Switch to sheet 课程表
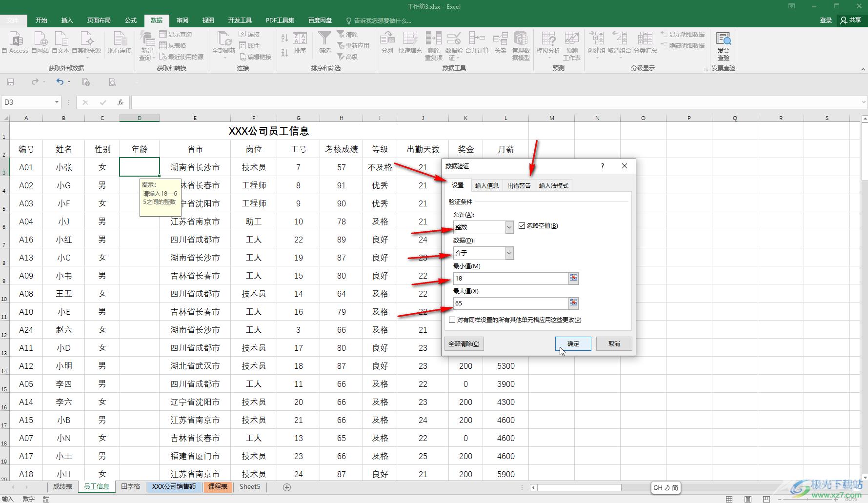Screen dimensions: 868x503 [x=218, y=487]
